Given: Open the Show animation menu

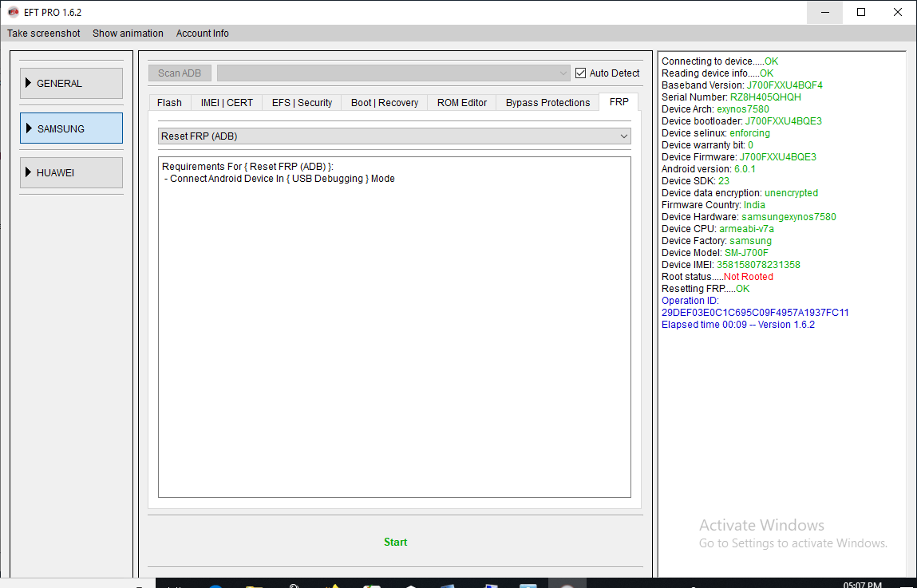Looking at the screenshot, I should [x=128, y=34].
